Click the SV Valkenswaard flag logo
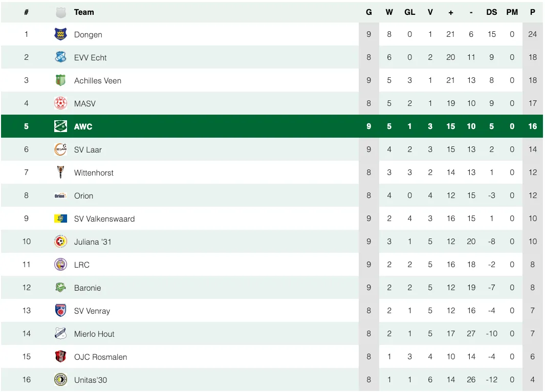This screenshot has width=545, height=392. (x=60, y=219)
